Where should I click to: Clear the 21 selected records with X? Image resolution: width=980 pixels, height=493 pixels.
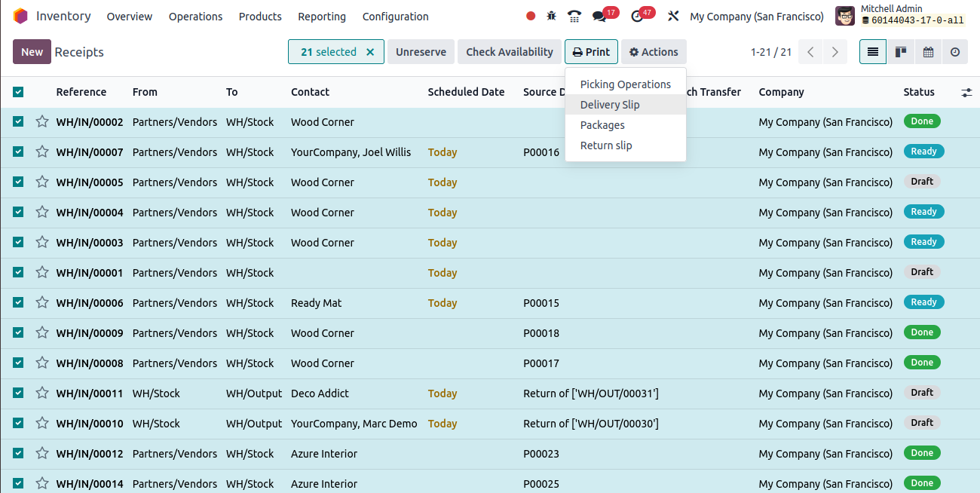coord(370,52)
